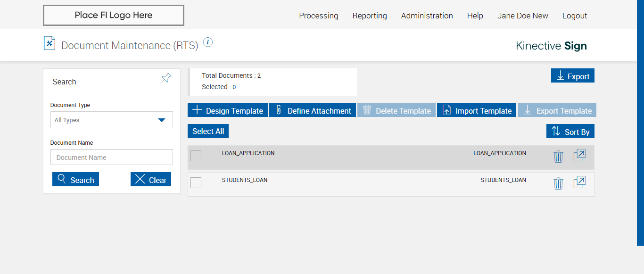Delete the LOAN_APPLICATION document via trash icon
The width and height of the screenshot is (644, 274).
point(558,157)
